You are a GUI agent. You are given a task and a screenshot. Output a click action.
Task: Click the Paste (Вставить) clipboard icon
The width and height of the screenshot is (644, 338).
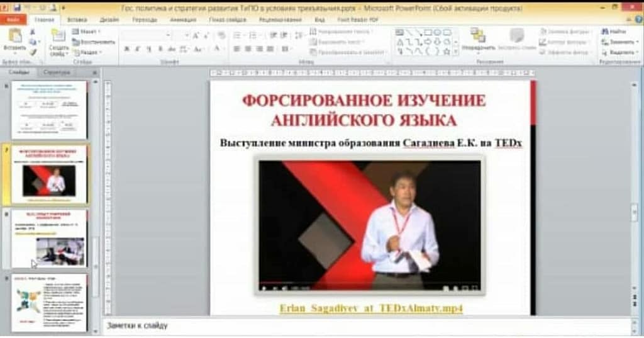14,37
